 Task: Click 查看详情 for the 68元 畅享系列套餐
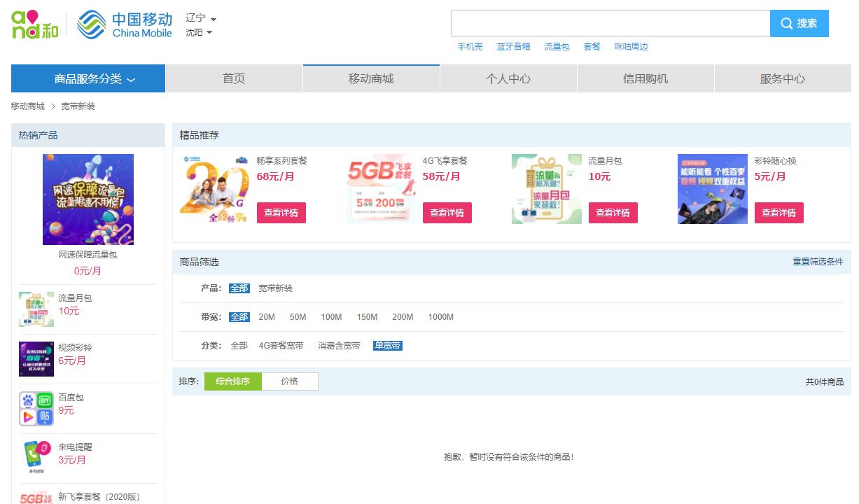click(281, 213)
